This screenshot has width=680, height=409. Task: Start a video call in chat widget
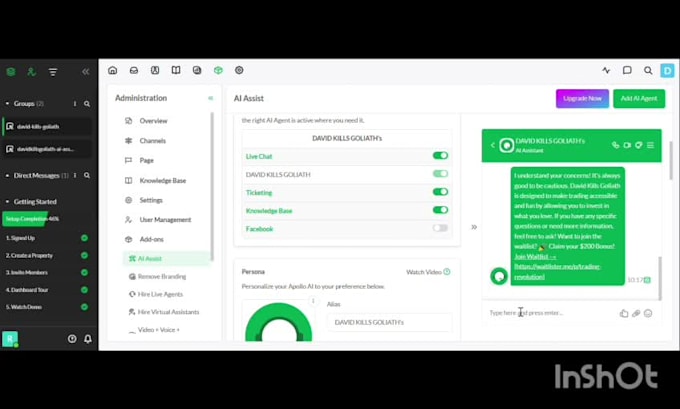coord(627,145)
